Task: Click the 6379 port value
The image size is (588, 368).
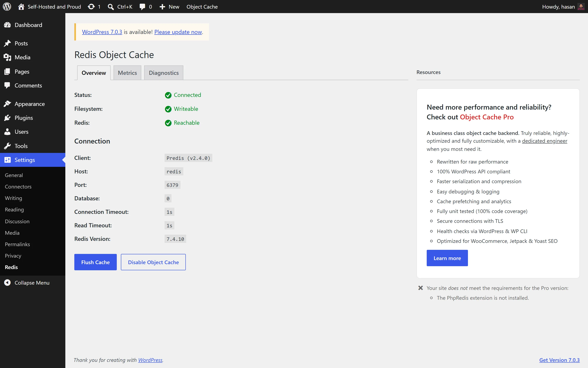Action: point(172,185)
